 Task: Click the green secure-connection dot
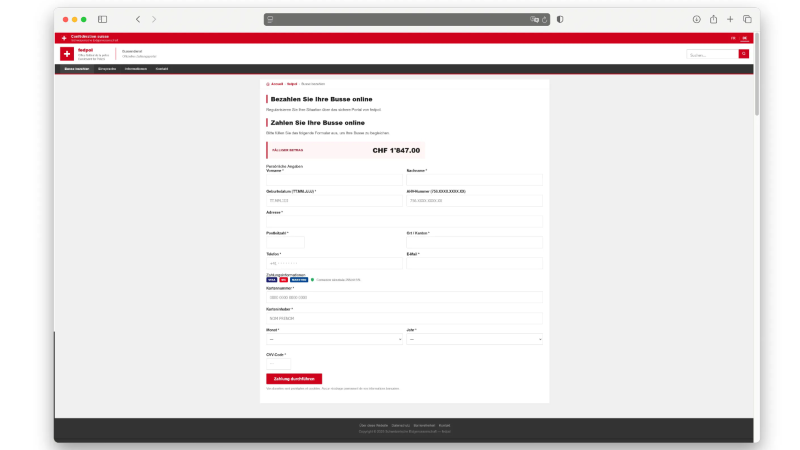(312, 280)
